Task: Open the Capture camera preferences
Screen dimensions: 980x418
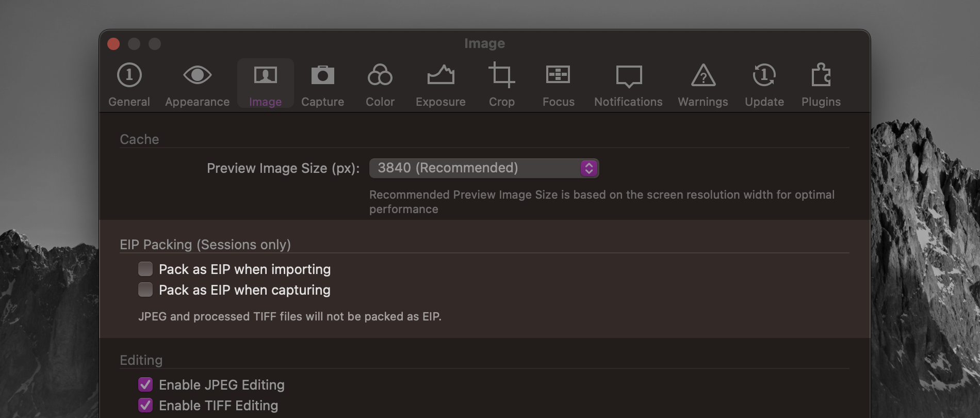Action: (322, 85)
